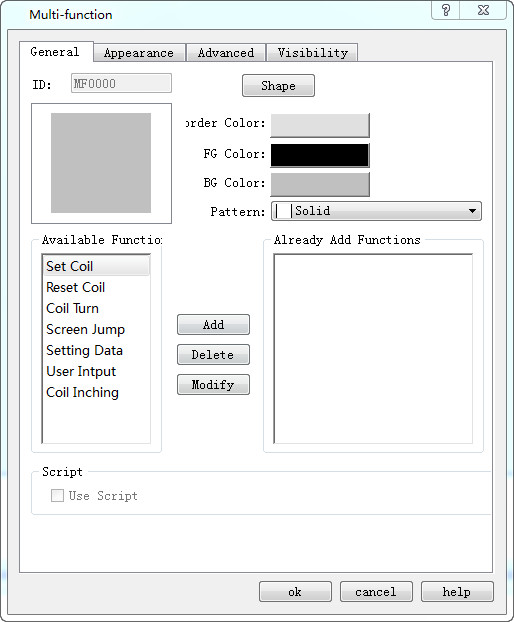Switch to the General tab

coord(56,52)
